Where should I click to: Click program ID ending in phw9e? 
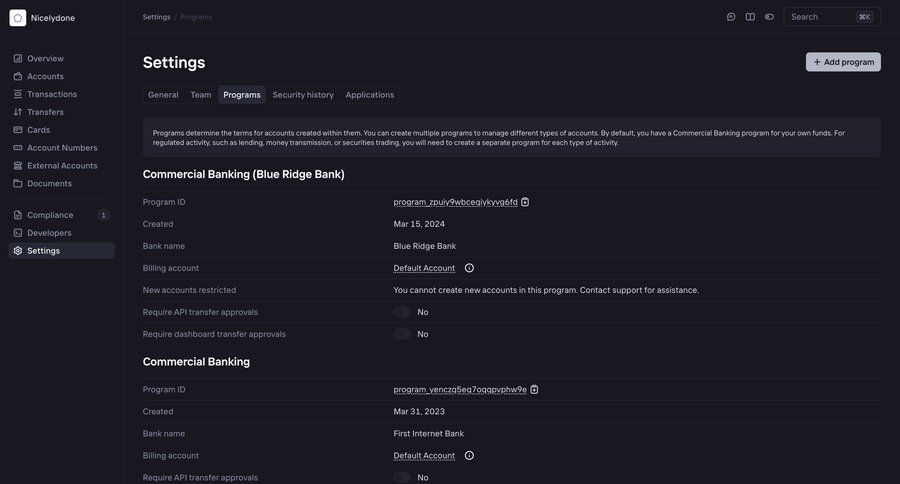460,389
